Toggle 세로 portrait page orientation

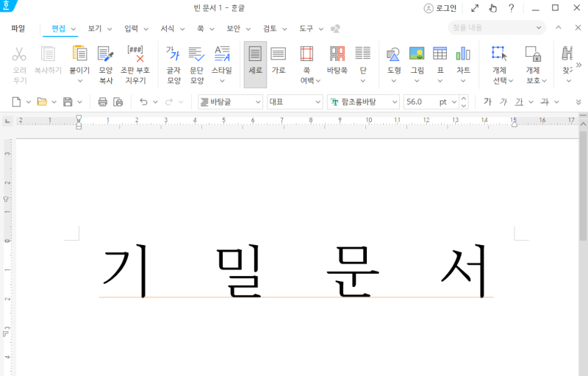pyautogui.click(x=255, y=65)
